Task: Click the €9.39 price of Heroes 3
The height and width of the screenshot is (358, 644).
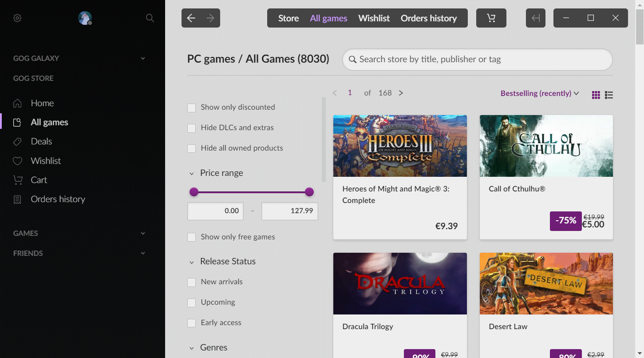Action: coord(446,226)
